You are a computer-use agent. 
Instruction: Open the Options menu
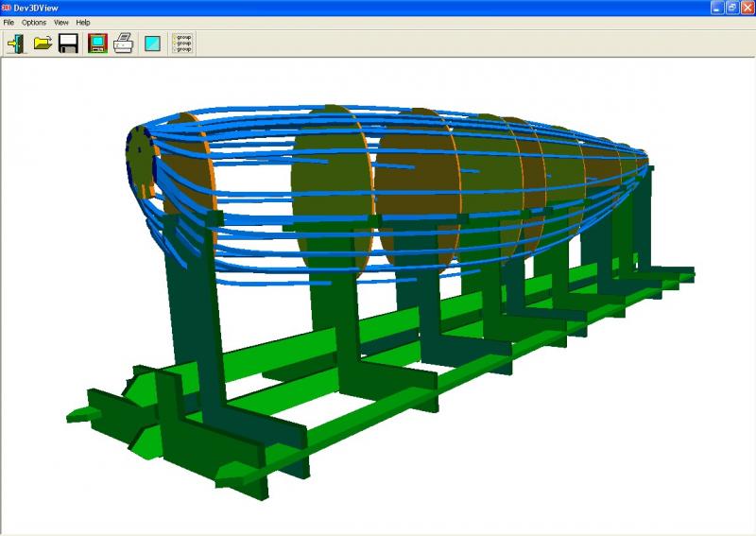click(x=34, y=22)
